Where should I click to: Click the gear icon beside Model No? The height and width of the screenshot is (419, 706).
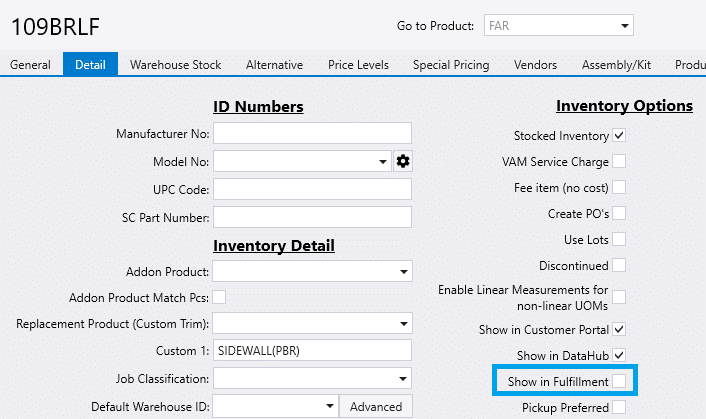[403, 161]
